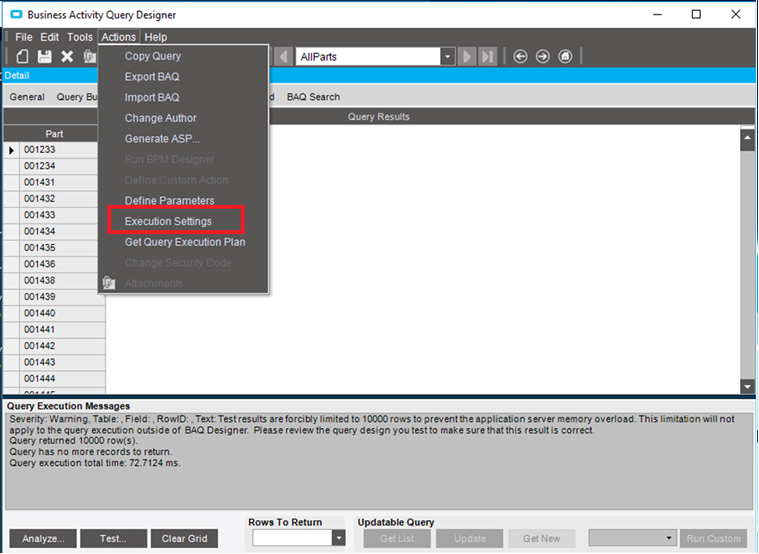Click the Home circular toolbar icon

click(x=565, y=57)
